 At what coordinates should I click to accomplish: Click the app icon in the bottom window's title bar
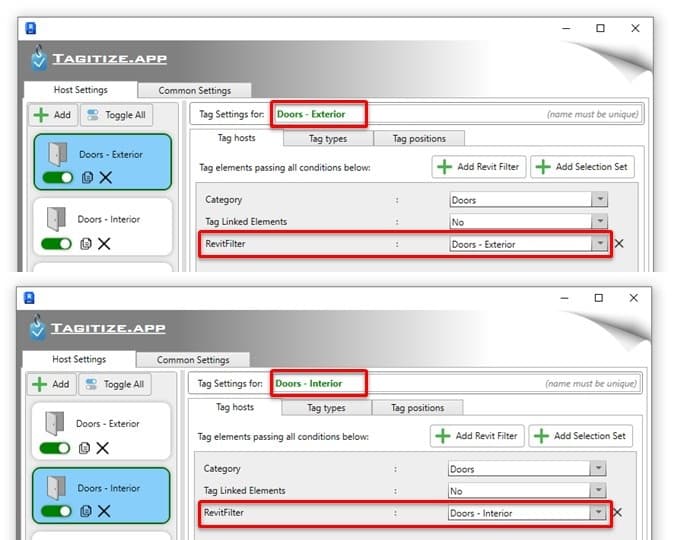tap(29, 298)
